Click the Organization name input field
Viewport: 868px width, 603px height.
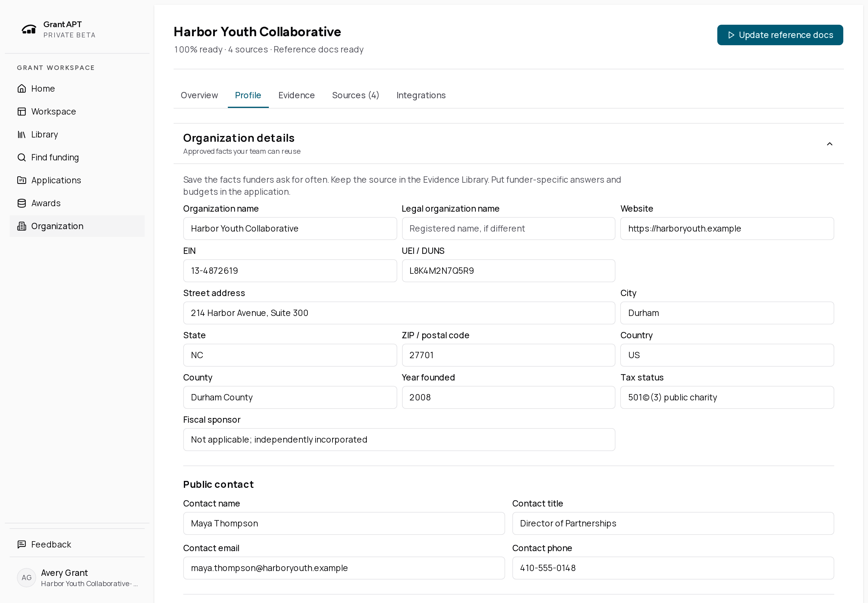point(290,229)
